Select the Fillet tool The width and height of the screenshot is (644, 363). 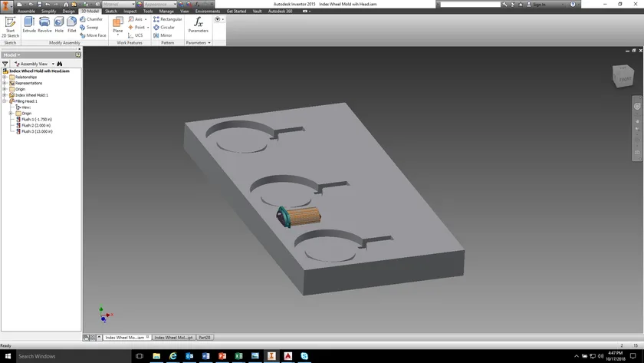72,25
